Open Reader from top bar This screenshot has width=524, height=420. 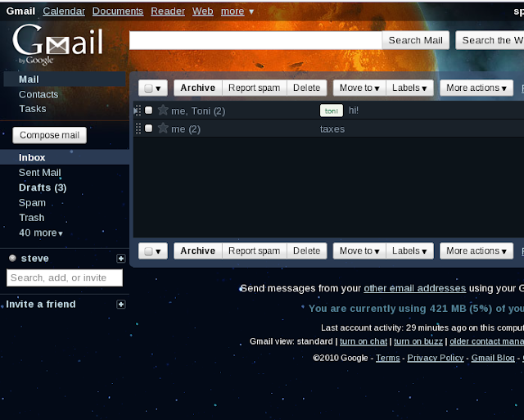[x=168, y=11]
